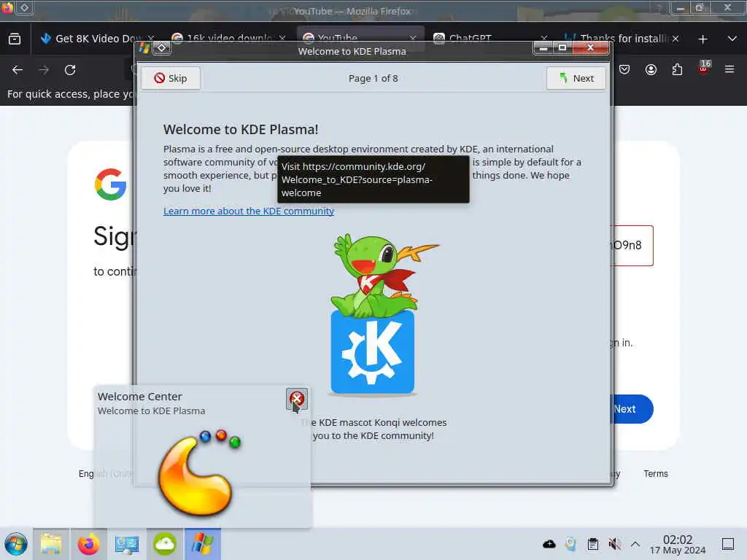The height and width of the screenshot is (560, 747).
Task: Open the Firefox extensions icon
Action: 677,70
